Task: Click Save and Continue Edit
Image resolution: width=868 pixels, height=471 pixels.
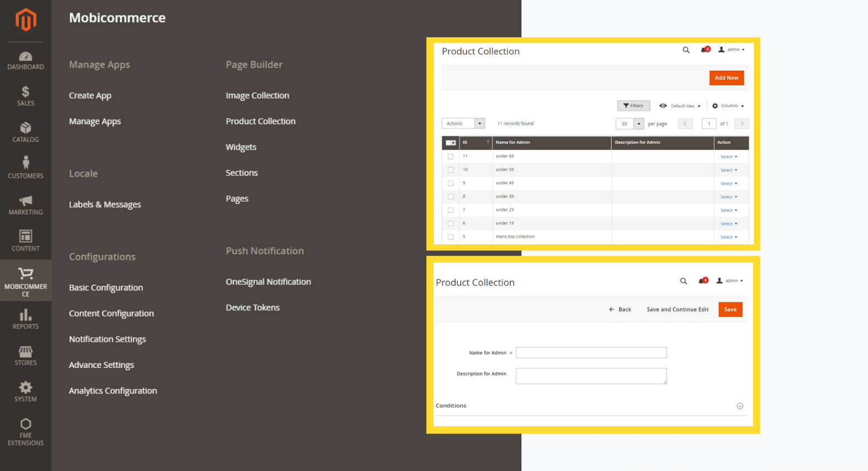Action: tap(678, 310)
